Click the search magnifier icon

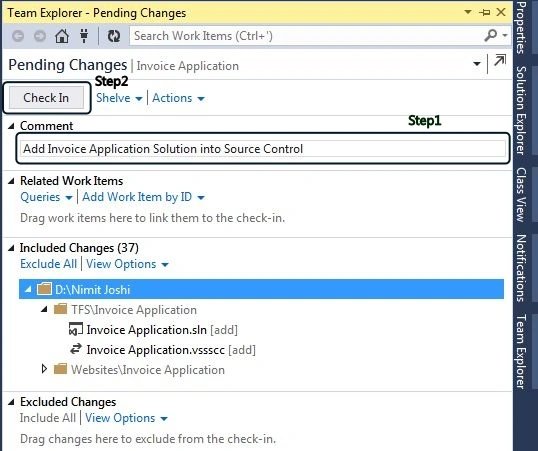point(491,35)
